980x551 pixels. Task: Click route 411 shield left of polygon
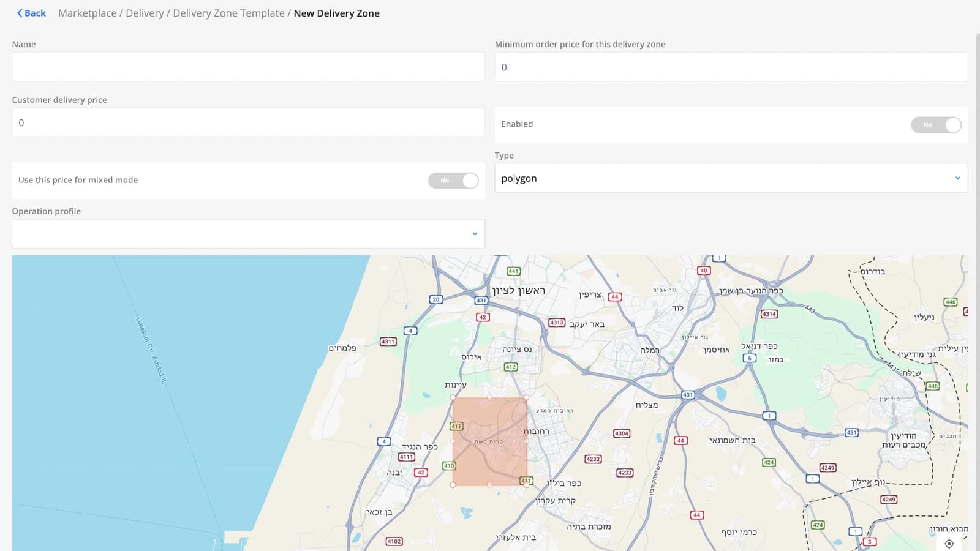pyautogui.click(x=456, y=426)
